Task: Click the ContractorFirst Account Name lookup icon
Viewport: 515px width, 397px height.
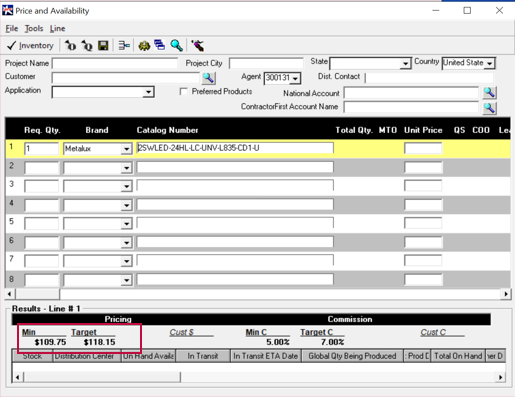Action: [489, 108]
